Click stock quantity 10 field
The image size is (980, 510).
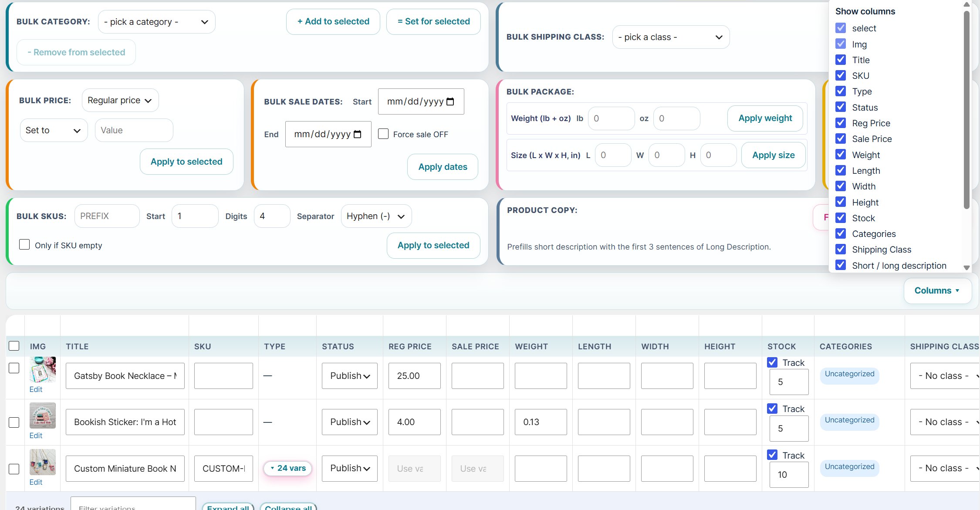click(x=789, y=475)
